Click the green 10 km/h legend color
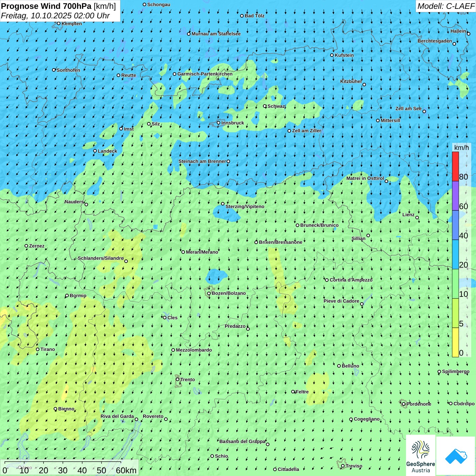This screenshot has width=476, height=476. click(455, 284)
